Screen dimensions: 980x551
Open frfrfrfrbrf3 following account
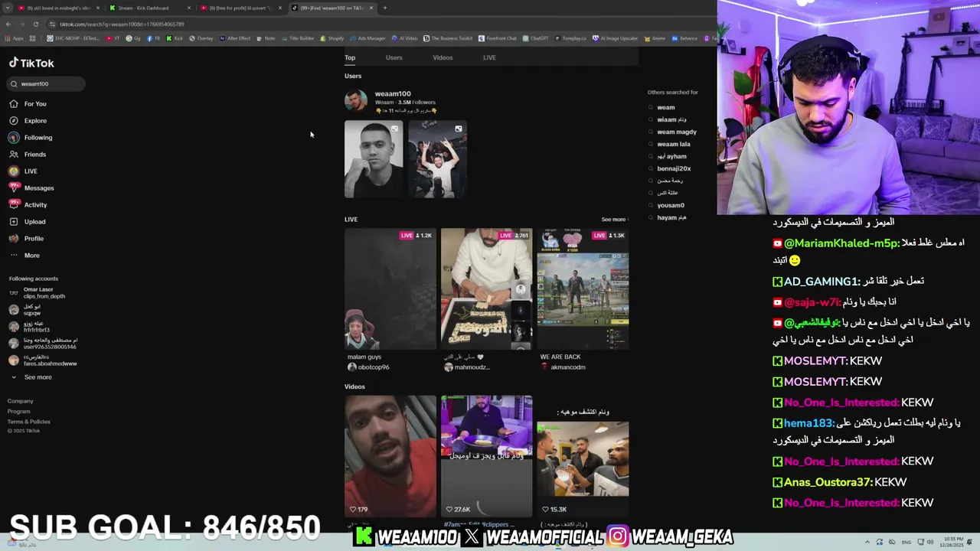[x=29, y=327]
